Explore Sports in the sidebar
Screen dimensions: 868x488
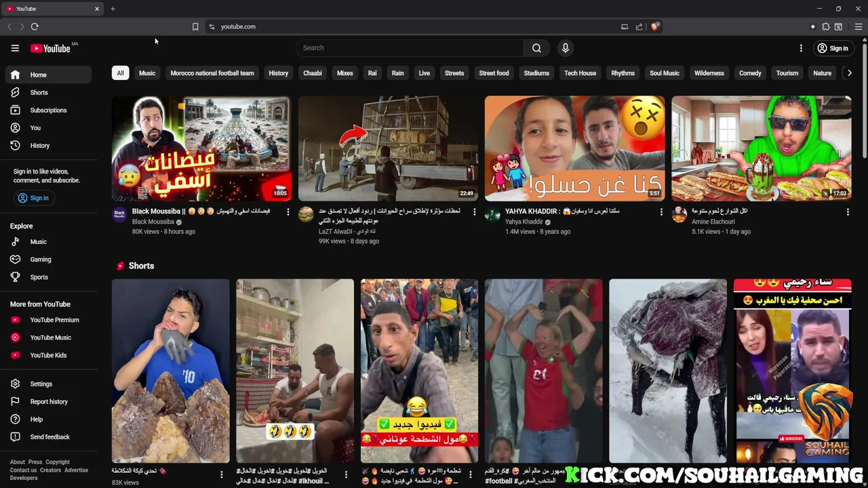coord(47,277)
